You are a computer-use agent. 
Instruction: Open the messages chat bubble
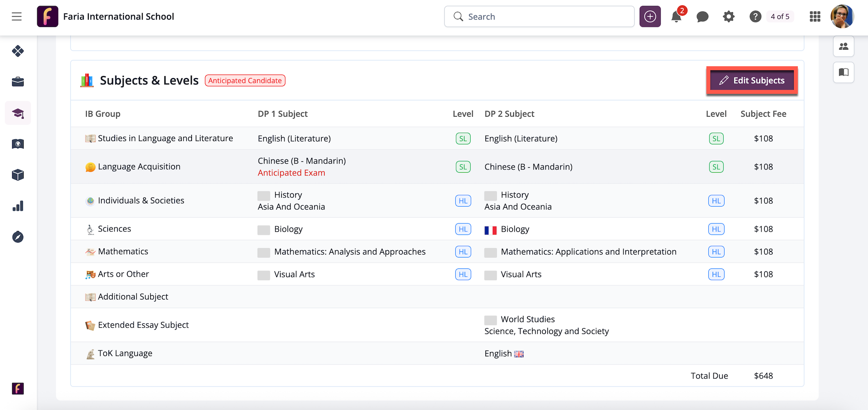pyautogui.click(x=702, y=17)
